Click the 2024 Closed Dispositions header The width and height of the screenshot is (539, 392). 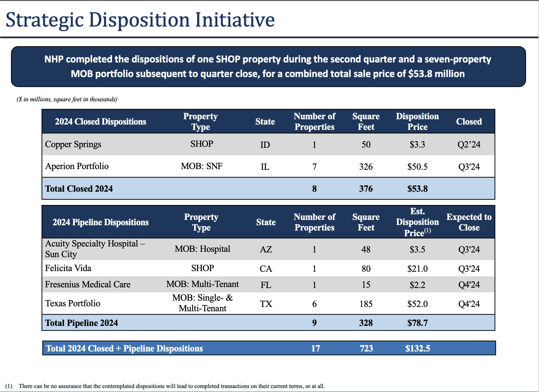pos(100,122)
